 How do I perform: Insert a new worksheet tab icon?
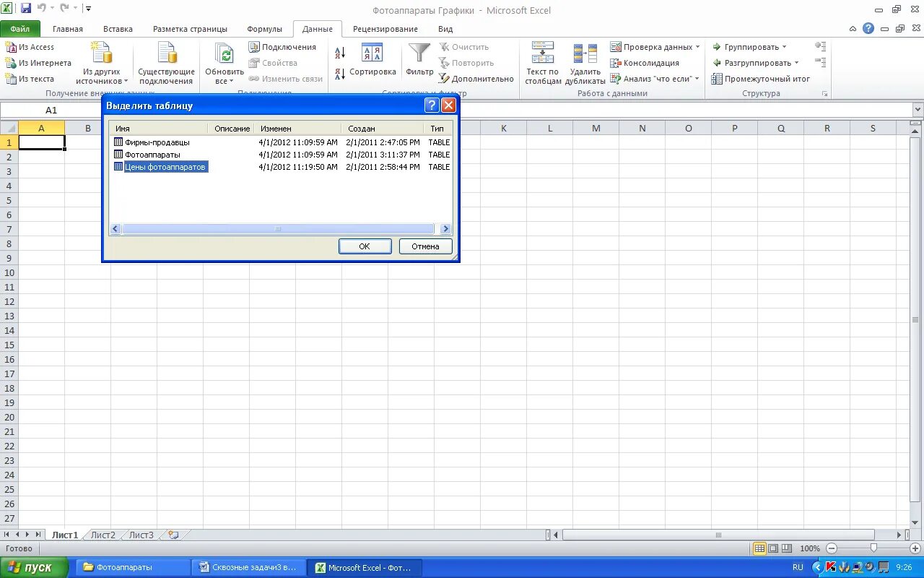coord(173,535)
